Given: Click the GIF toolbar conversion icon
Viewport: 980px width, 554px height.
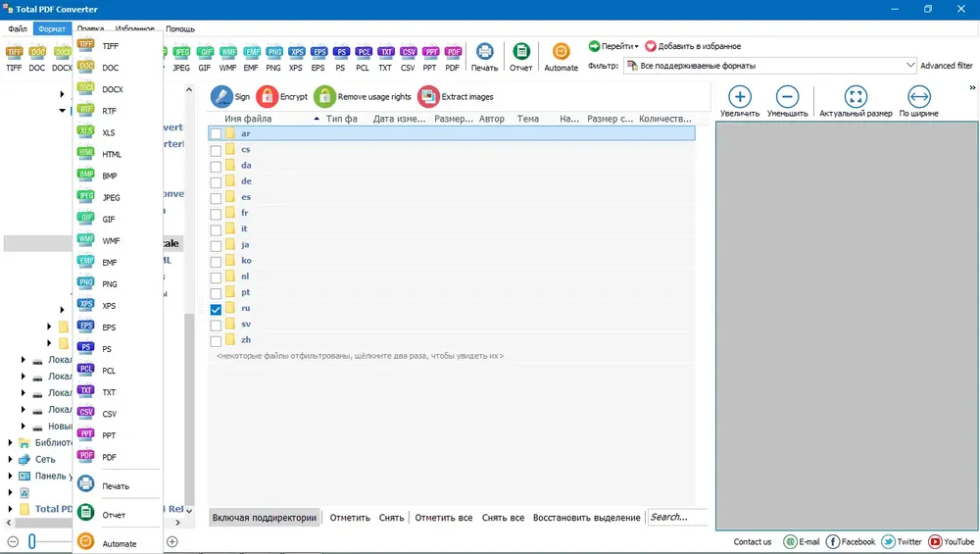Looking at the screenshot, I should click(x=205, y=58).
